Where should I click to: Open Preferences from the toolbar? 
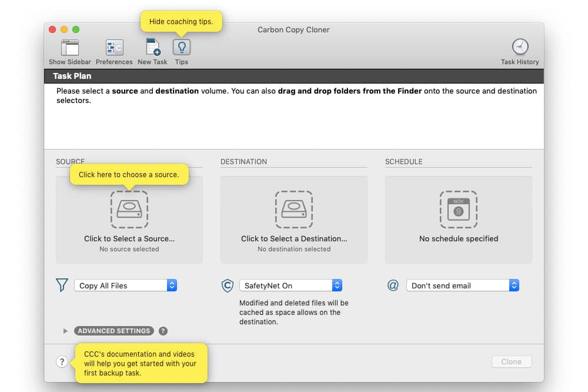115,48
